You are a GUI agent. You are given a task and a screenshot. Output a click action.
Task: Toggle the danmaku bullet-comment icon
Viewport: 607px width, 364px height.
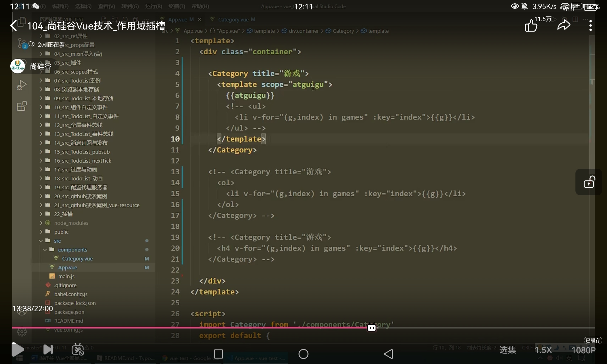click(78, 350)
